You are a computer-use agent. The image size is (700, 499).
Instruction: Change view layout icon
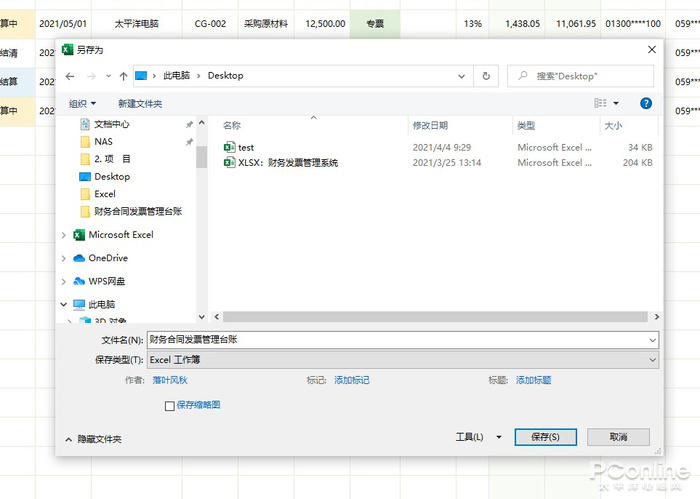coord(600,103)
